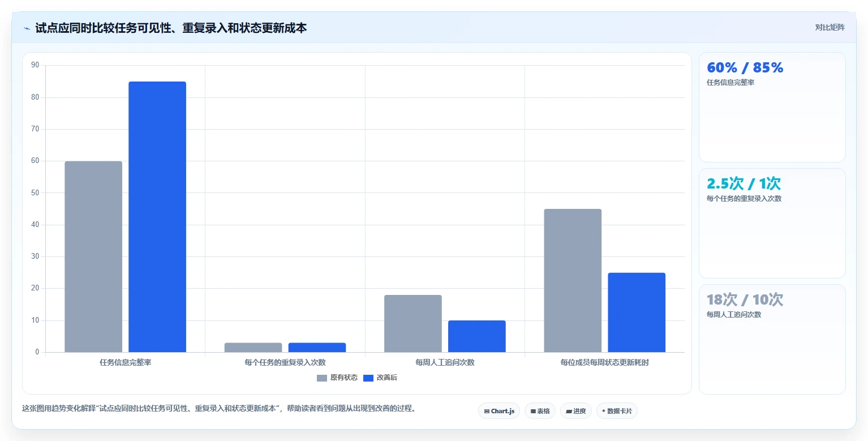
Task: Click the y-axis tick value 90
Action: 35,65
